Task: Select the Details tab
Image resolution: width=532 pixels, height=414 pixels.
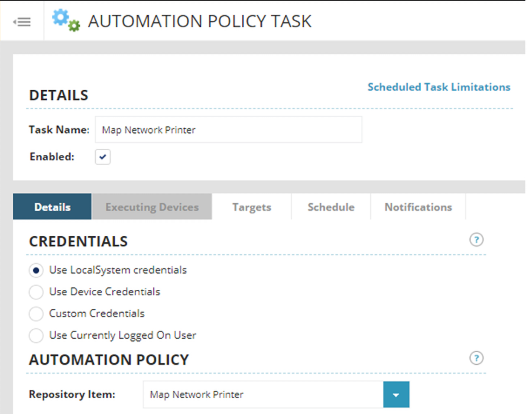Action: point(52,207)
